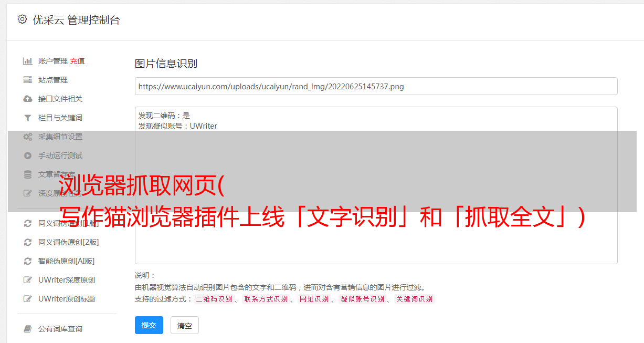The image size is (644, 343).
Task: Click the server icon for 站点管理
Action: click(x=28, y=80)
